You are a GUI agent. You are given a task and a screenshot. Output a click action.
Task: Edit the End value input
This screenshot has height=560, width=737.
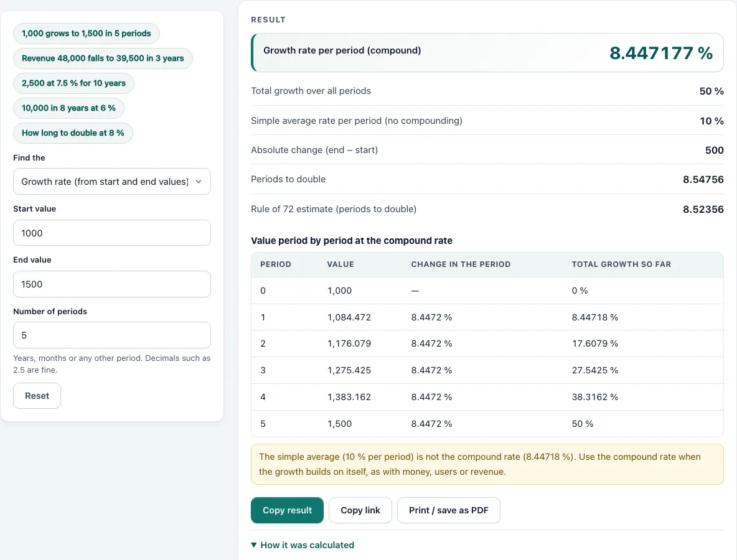coord(112,284)
